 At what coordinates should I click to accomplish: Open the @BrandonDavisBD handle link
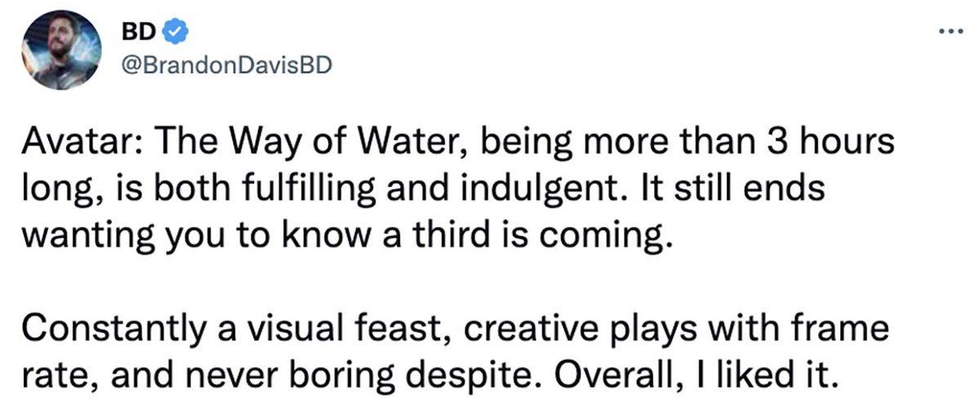pyautogui.click(x=225, y=65)
